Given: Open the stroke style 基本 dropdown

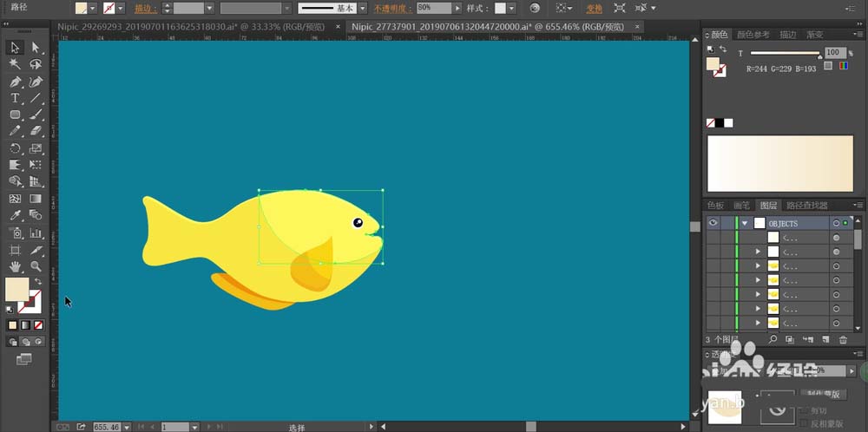Looking at the screenshot, I should (x=363, y=9).
